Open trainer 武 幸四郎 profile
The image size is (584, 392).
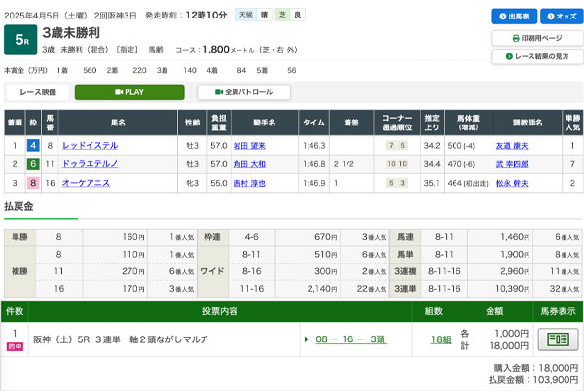515,163
